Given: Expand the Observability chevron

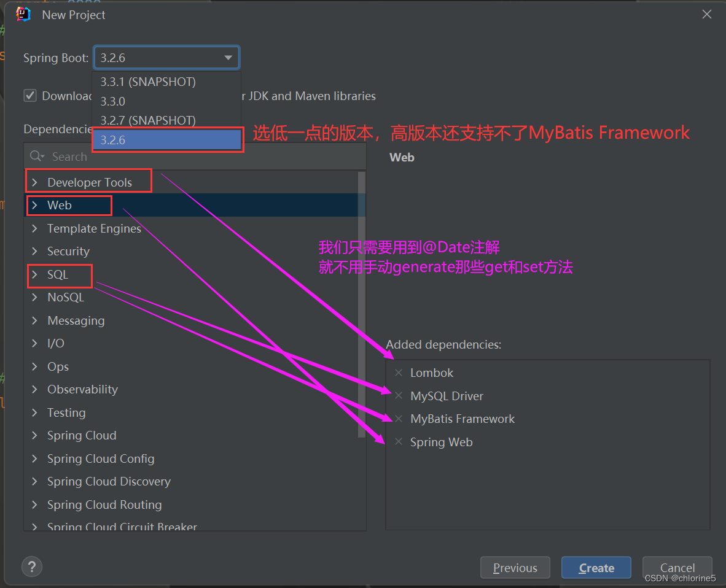Looking at the screenshot, I should (x=35, y=389).
